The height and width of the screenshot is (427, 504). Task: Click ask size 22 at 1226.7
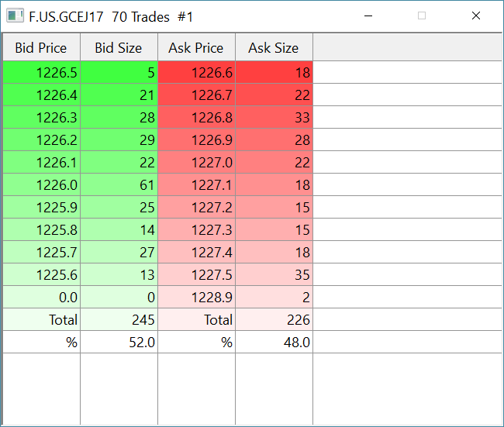point(274,95)
